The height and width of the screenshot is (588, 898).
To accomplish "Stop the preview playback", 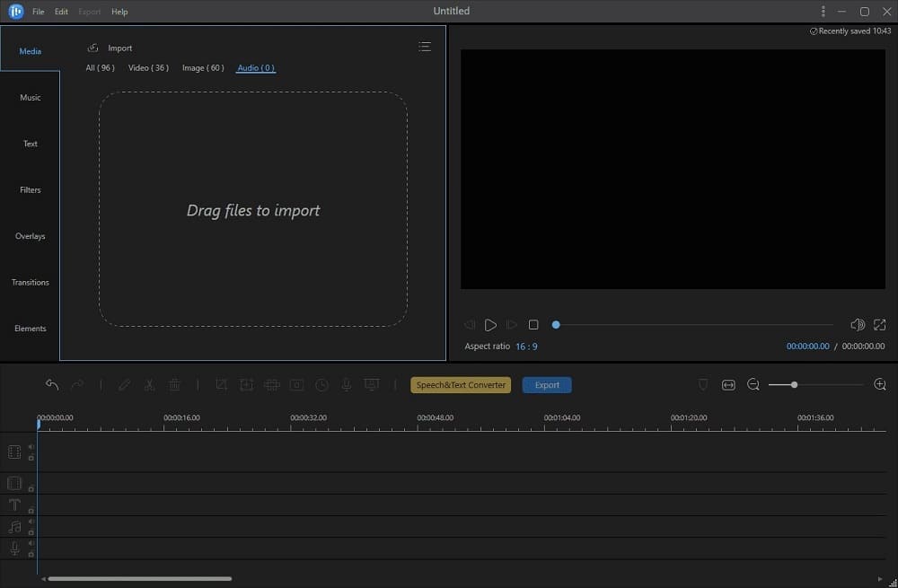I will point(533,325).
